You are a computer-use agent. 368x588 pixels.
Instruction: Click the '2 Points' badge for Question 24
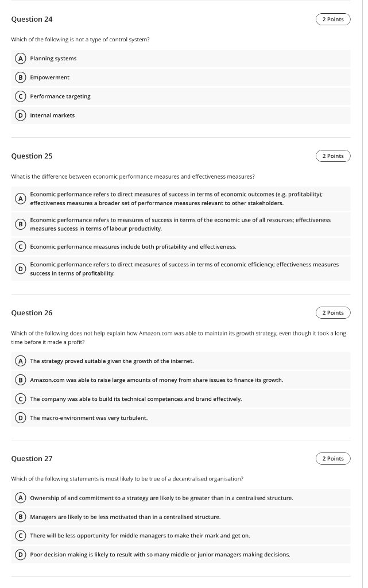coord(333,19)
